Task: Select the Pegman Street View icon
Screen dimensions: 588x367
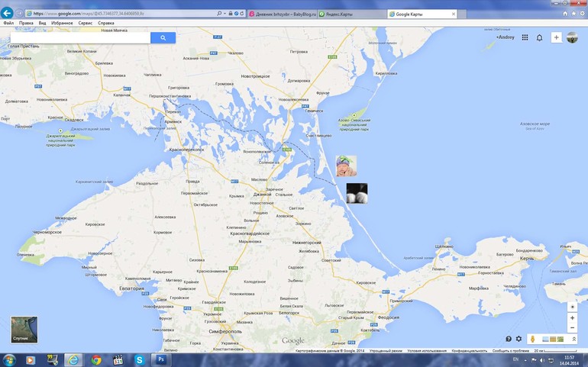Action: [532, 339]
